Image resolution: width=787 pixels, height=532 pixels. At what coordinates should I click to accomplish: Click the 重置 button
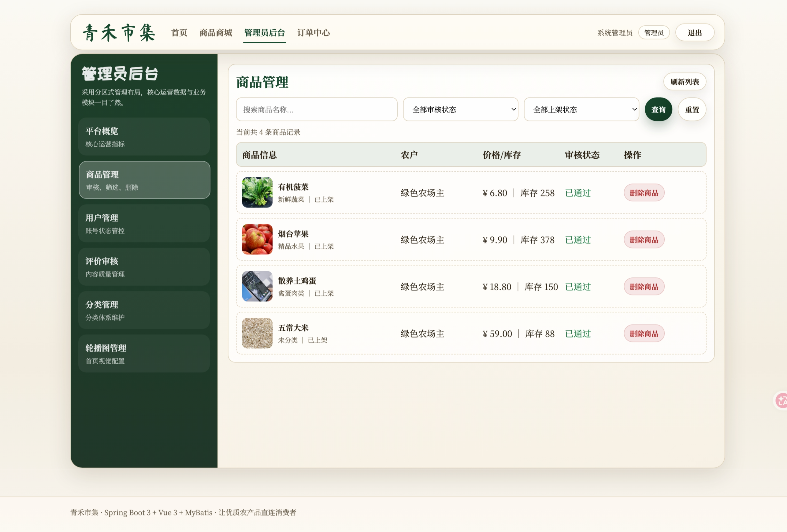pyautogui.click(x=692, y=109)
